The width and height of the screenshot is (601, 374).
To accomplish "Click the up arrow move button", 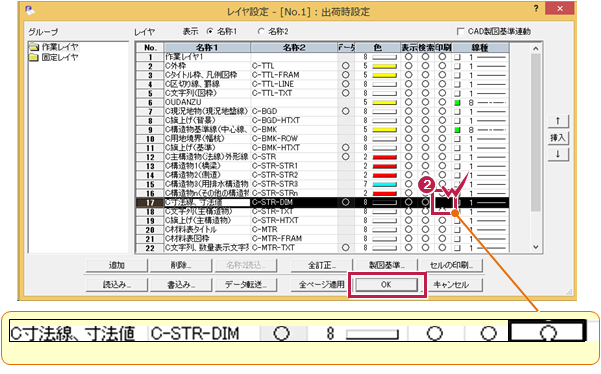I will click(558, 121).
